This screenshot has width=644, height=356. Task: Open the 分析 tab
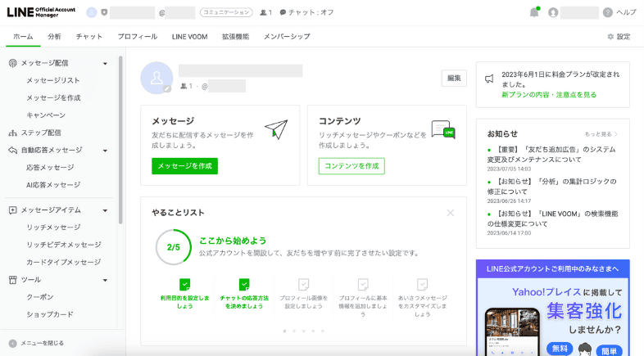point(54,37)
